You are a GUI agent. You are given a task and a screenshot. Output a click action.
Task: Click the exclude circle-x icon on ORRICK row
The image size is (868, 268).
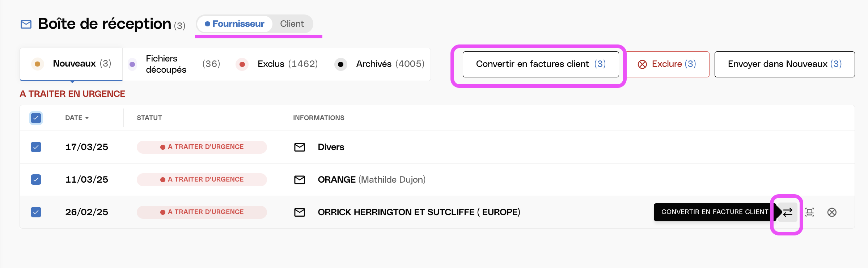point(832,212)
